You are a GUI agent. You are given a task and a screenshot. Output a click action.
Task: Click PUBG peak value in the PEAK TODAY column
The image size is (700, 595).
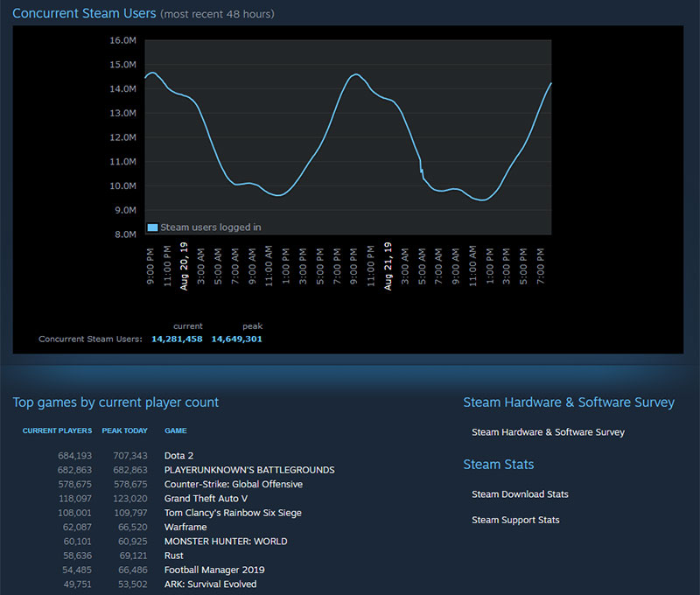[x=129, y=470]
